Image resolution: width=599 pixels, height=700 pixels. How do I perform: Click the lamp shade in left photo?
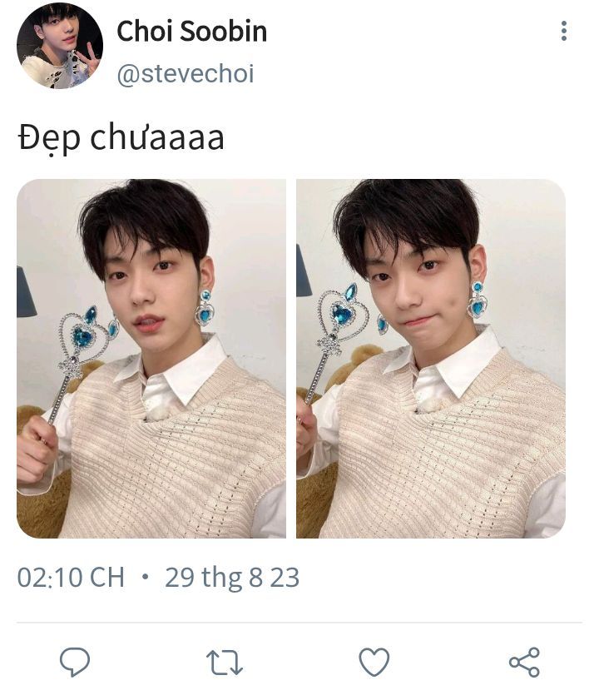click(25, 292)
